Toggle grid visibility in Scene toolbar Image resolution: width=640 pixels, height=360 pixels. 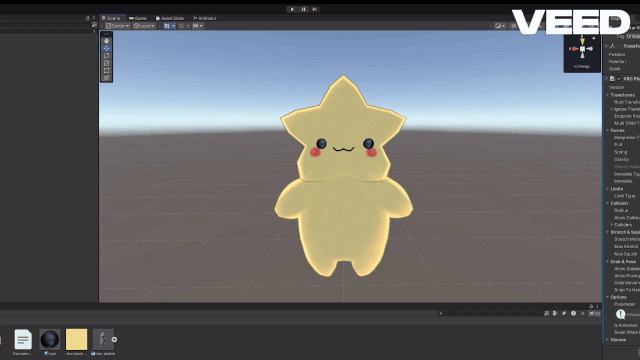[167, 26]
